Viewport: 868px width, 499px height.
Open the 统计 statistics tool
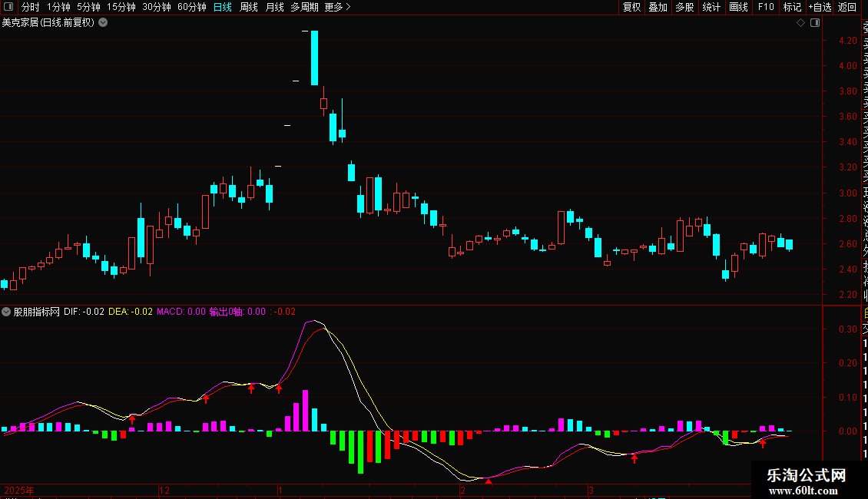coord(711,7)
